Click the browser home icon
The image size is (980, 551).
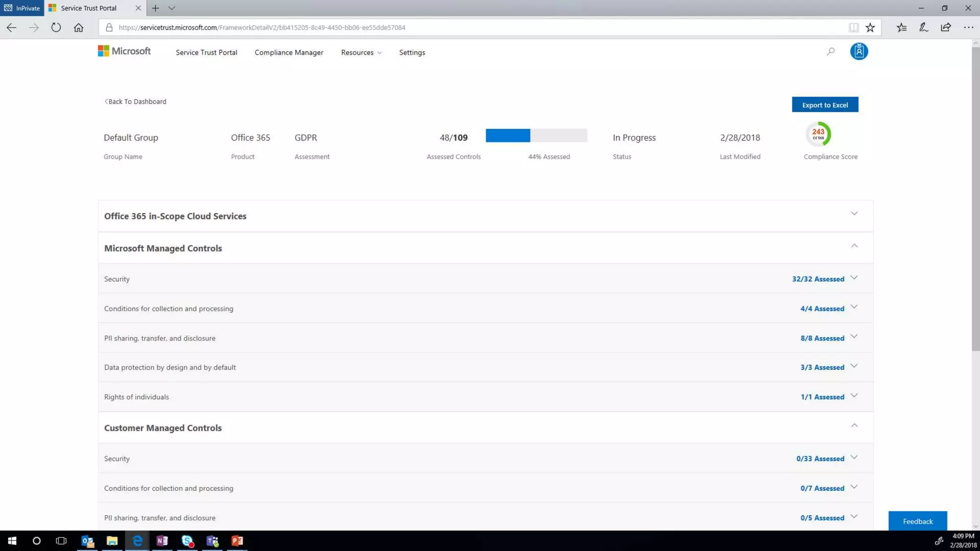click(x=78, y=28)
